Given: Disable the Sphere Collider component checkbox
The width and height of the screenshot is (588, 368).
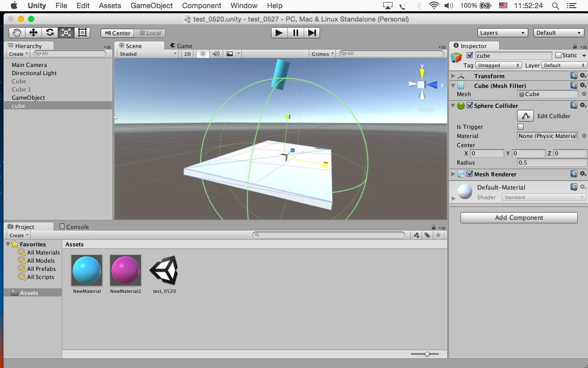Looking at the screenshot, I should pos(470,105).
